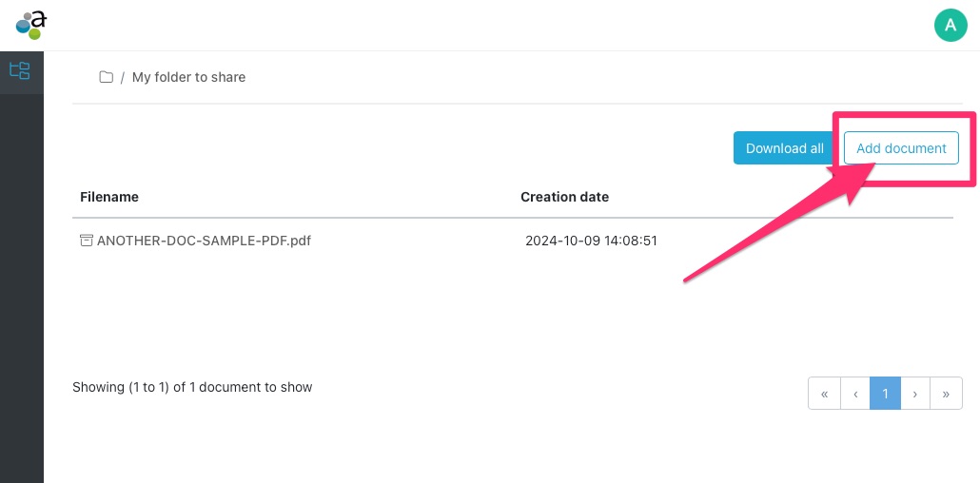Open ANOTHER-DOC-SAMPLE-PDF.pdf file

click(x=204, y=241)
